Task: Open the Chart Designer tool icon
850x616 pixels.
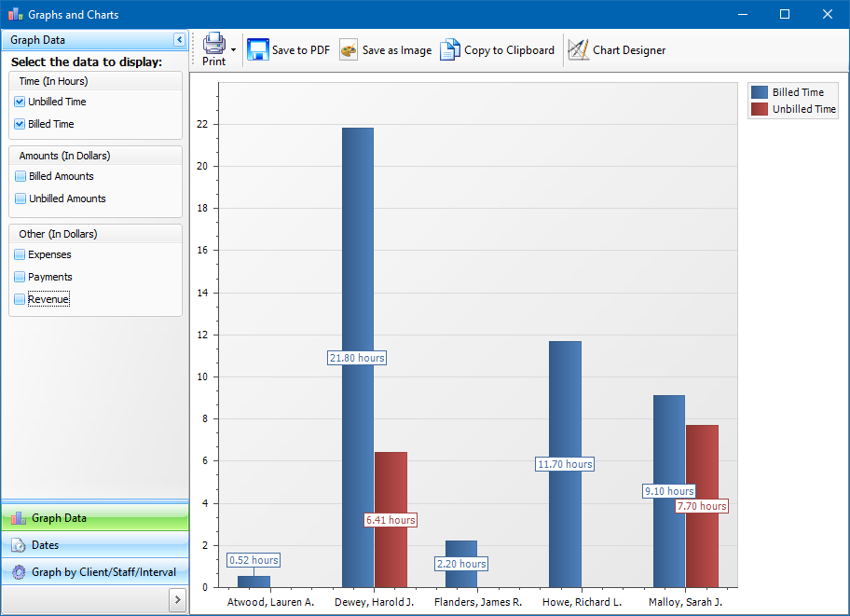Action: tap(579, 50)
